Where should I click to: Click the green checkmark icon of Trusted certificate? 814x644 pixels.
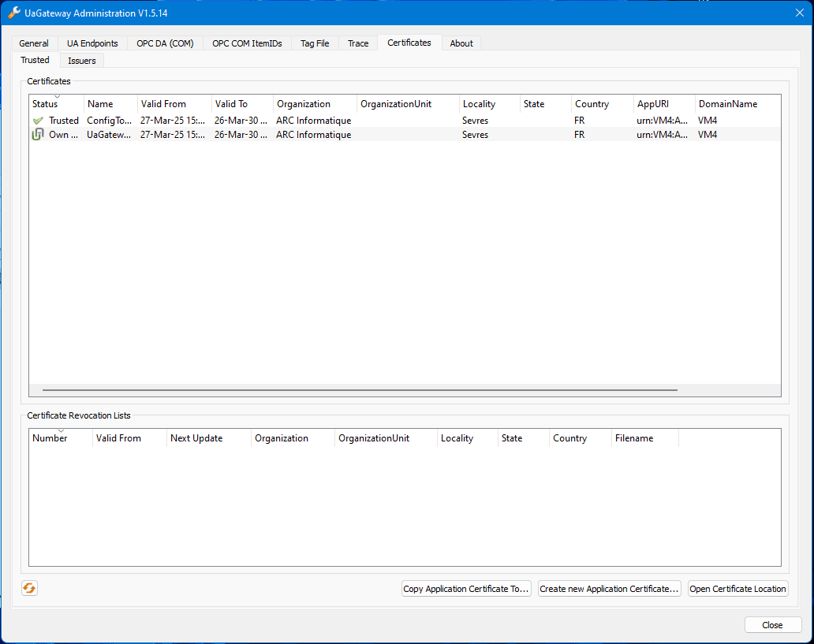38,121
